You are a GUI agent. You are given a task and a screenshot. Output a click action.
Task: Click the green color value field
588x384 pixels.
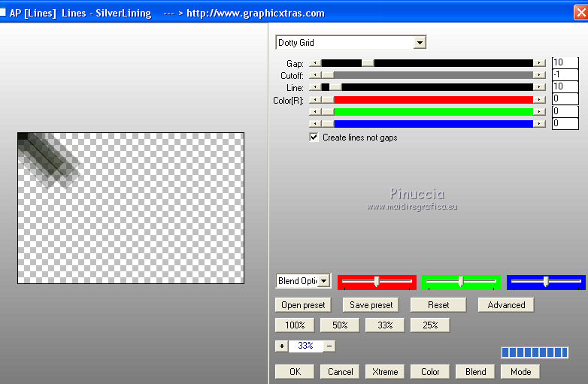565,111
